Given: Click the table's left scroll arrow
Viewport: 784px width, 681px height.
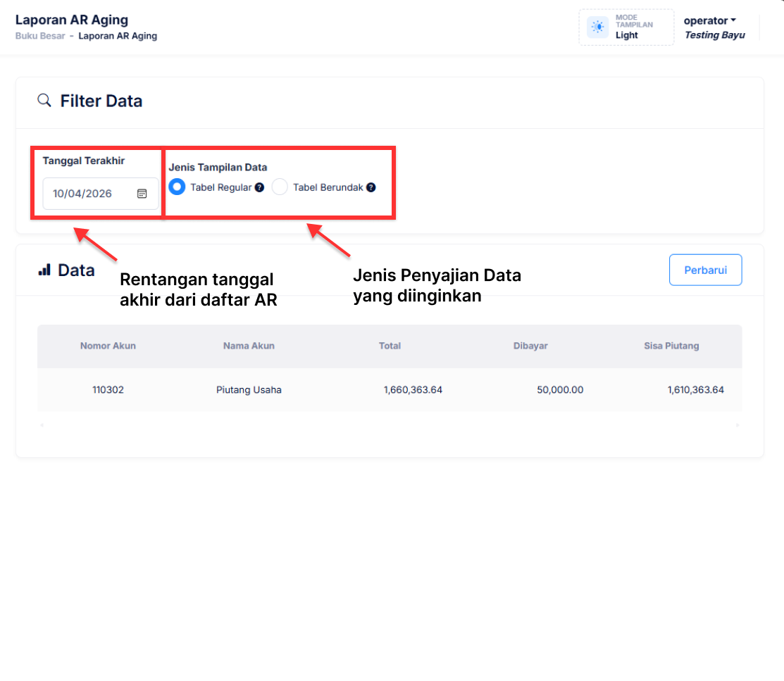Looking at the screenshot, I should (x=42, y=425).
